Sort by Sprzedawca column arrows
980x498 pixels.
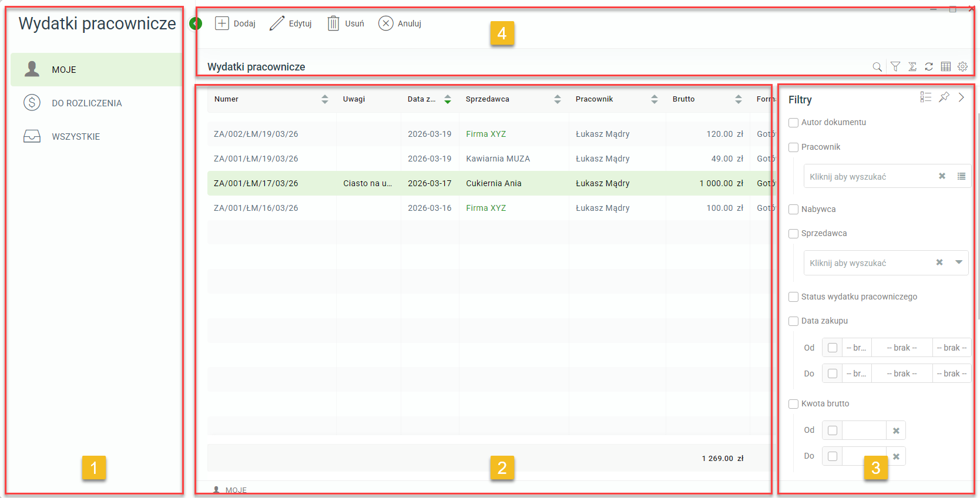[x=558, y=99]
